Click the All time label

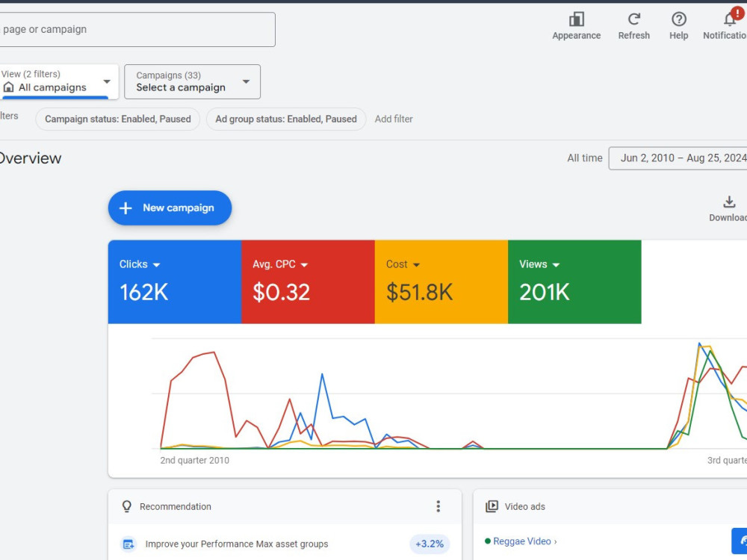point(585,158)
